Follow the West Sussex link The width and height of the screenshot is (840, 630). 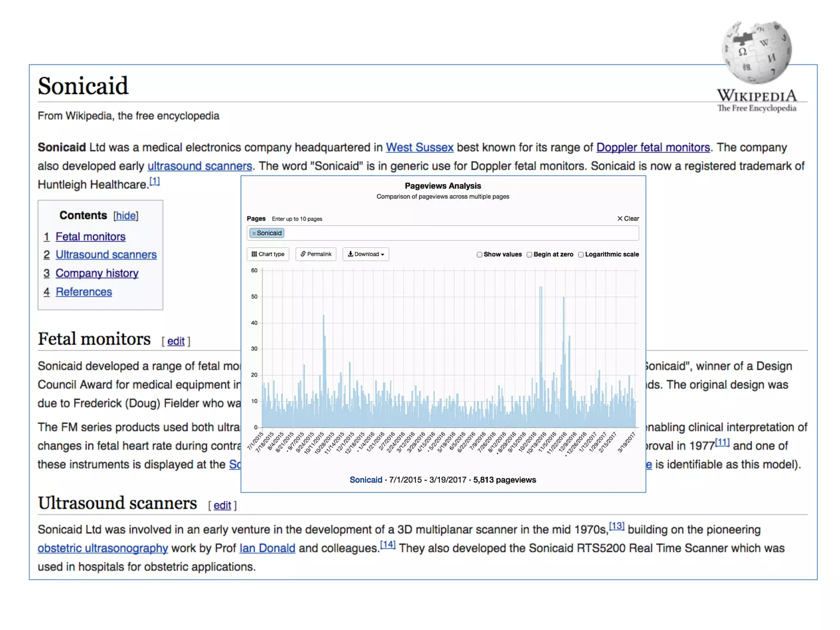click(x=419, y=147)
